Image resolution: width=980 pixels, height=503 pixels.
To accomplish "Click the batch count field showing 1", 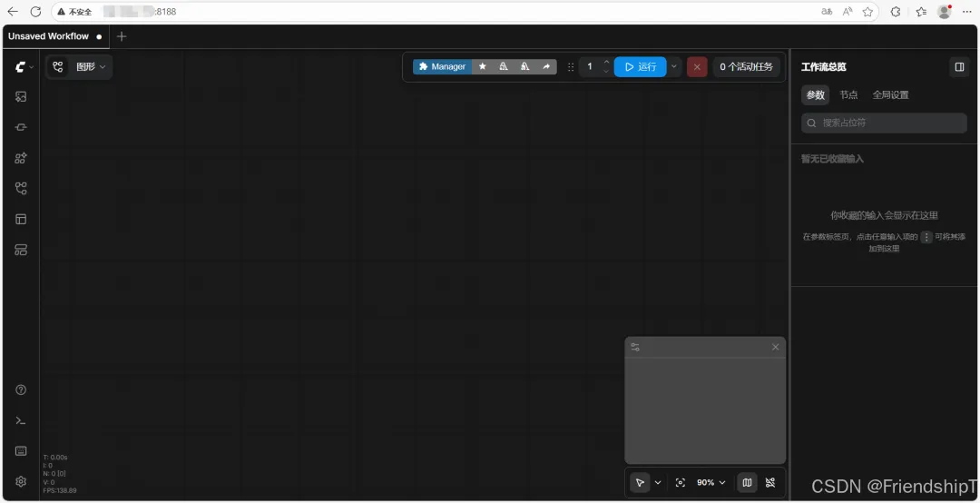I will [x=590, y=66].
